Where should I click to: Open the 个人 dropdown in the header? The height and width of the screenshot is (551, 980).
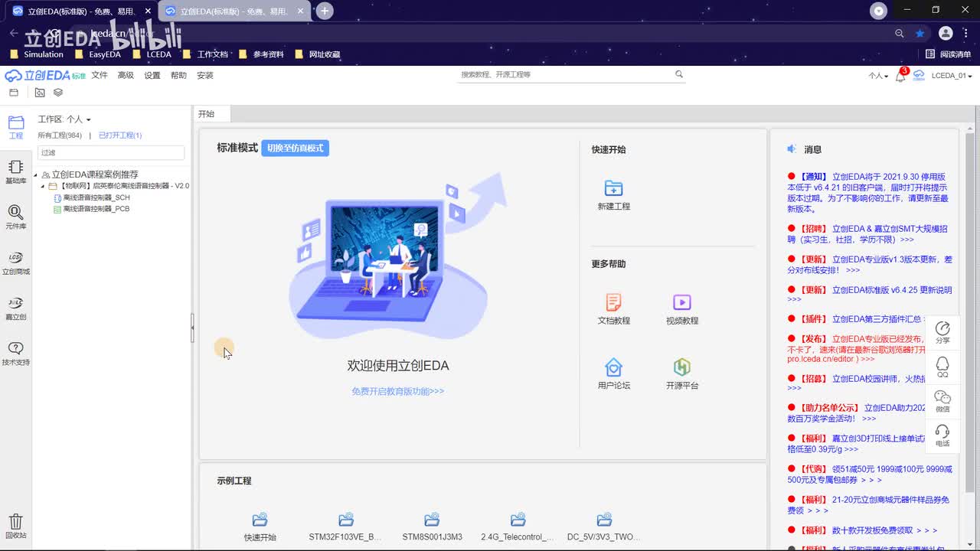pos(878,76)
